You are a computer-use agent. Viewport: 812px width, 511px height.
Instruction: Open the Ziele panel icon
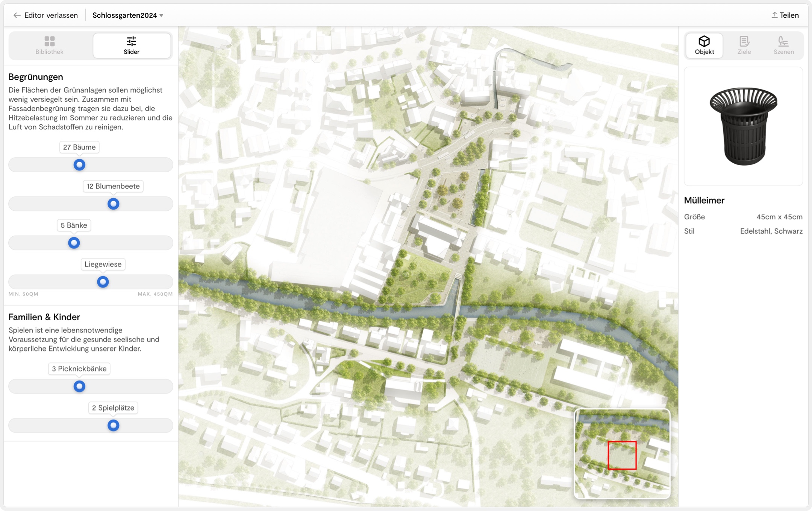744,41
